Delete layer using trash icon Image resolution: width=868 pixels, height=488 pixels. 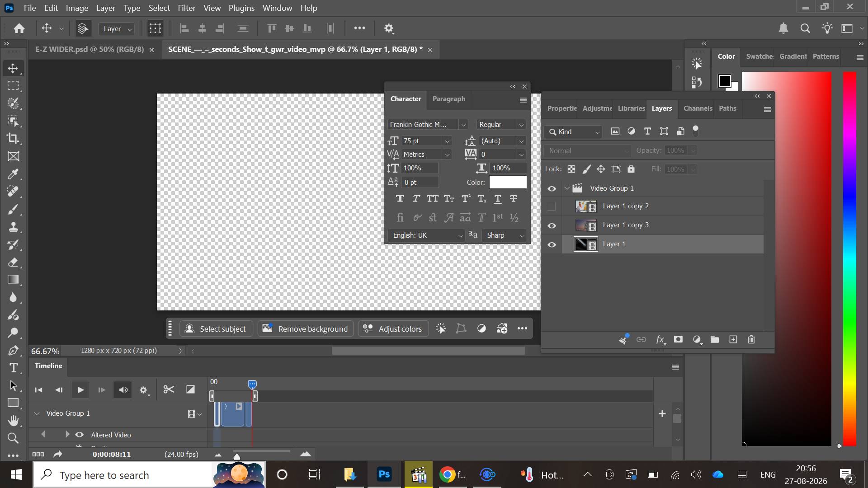click(751, 339)
